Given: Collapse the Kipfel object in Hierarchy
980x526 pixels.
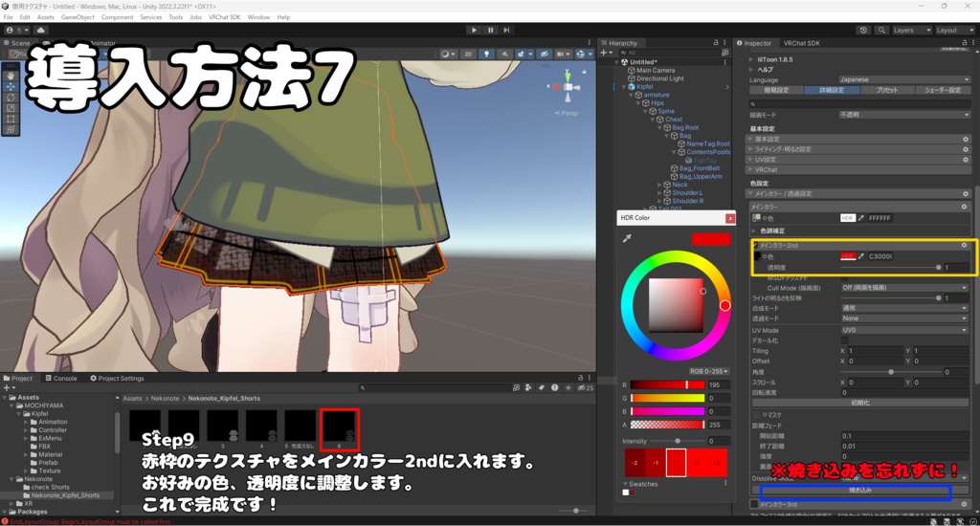Looking at the screenshot, I should tap(624, 87).
